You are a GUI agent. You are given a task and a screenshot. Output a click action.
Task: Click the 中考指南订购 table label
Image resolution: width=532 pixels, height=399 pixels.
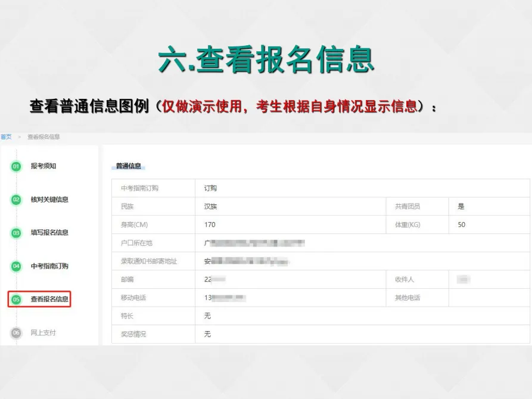tap(139, 188)
